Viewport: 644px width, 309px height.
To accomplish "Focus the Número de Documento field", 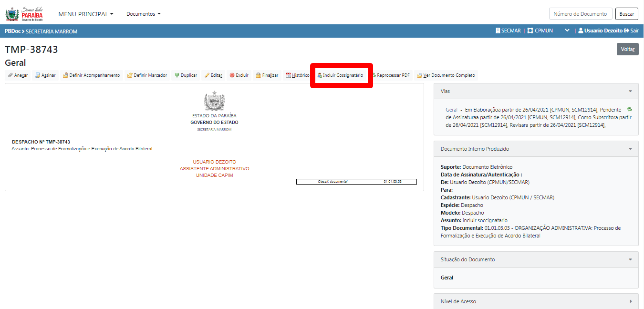I will [580, 14].
